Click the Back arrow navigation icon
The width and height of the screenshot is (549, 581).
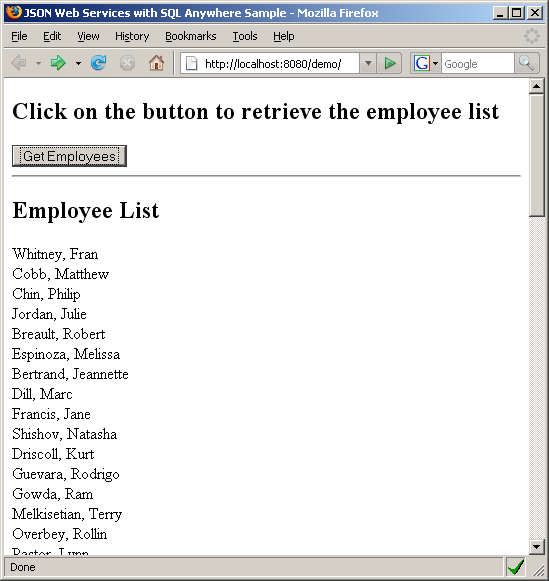[19, 63]
